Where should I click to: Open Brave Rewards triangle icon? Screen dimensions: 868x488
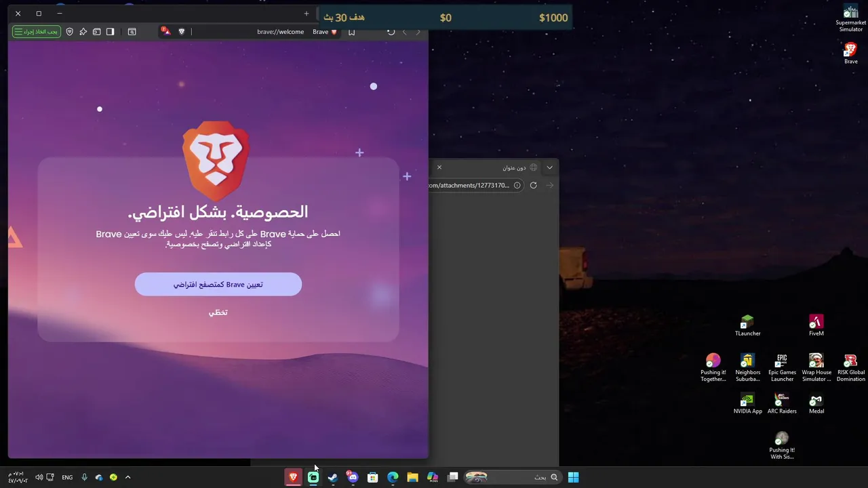pos(165,31)
